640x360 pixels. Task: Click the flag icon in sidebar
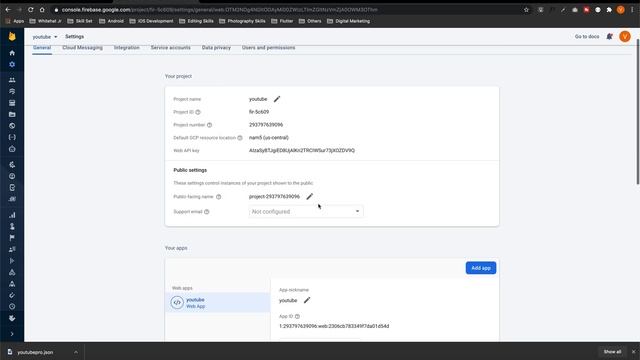12,238
